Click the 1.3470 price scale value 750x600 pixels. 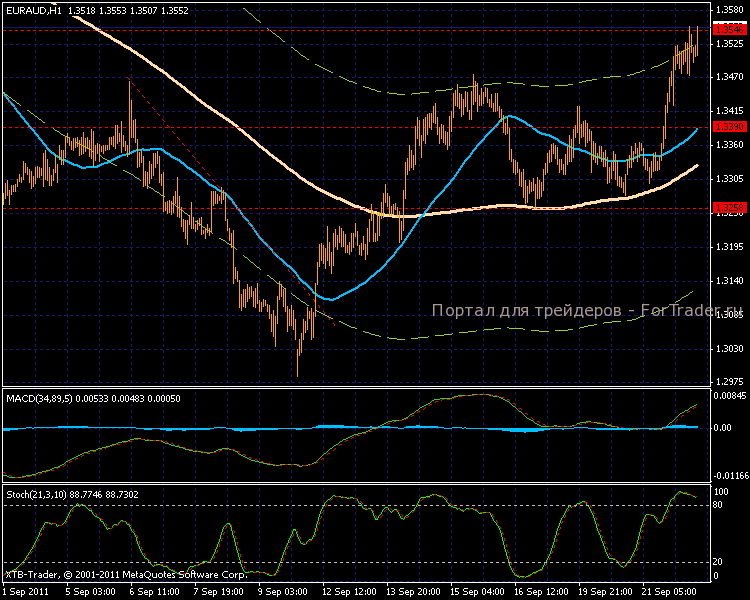click(729, 77)
